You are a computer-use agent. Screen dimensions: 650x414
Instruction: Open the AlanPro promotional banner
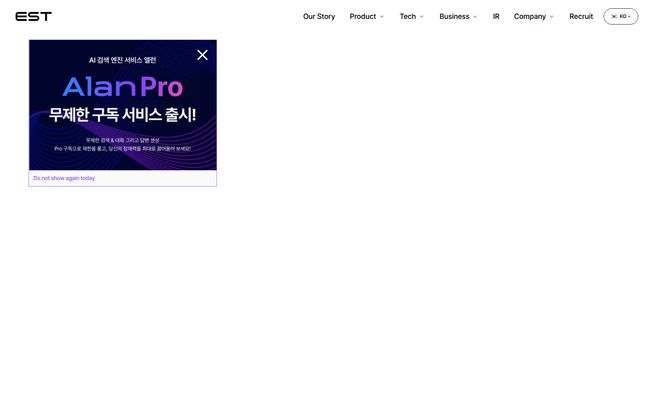123,105
